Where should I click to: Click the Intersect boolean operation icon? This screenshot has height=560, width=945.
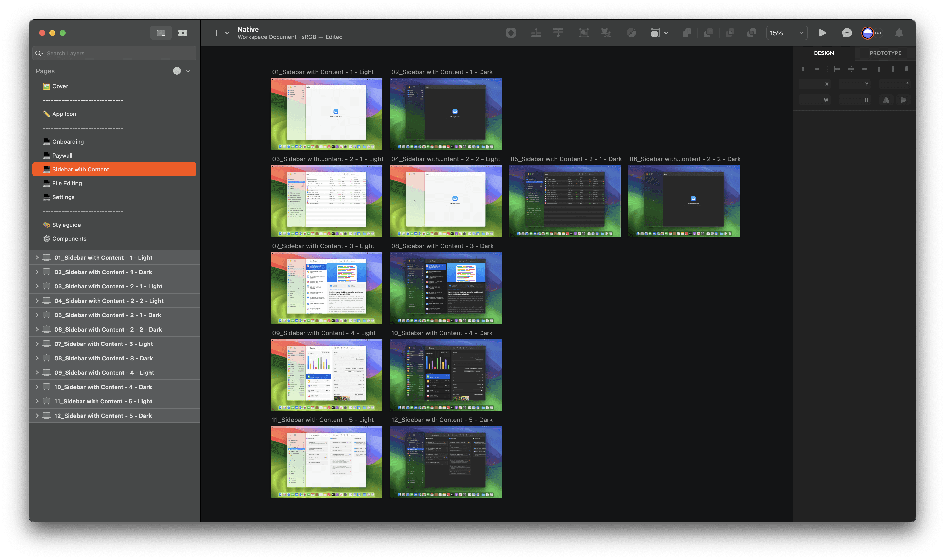730,33
